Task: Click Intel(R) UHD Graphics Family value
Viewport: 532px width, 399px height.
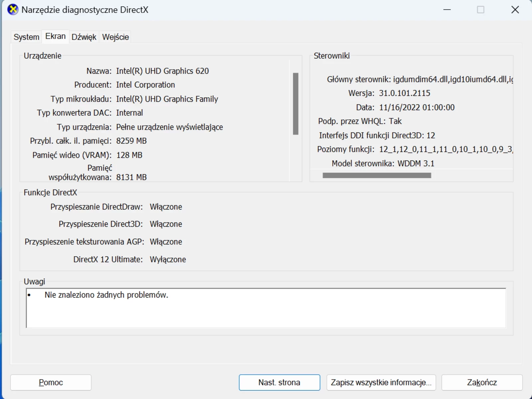Action: 167,99
